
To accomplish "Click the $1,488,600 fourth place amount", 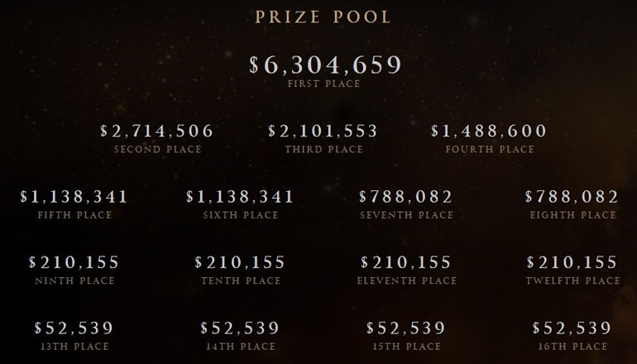I will tap(489, 132).
